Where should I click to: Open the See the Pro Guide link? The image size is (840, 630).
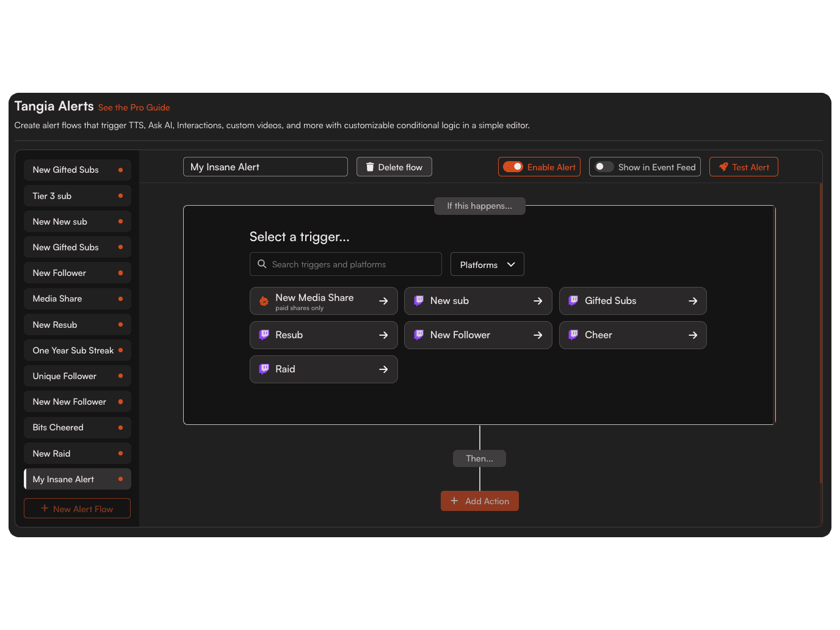(134, 107)
